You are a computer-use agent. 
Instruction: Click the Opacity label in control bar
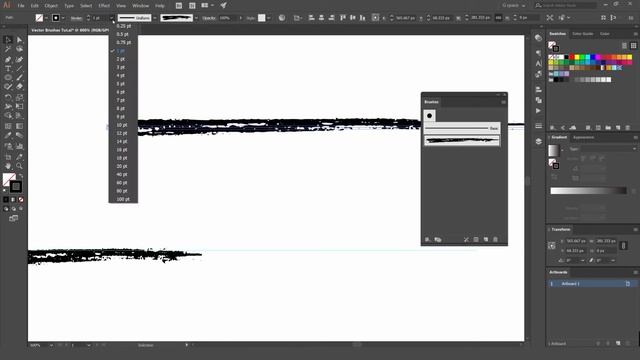coord(209,18)
